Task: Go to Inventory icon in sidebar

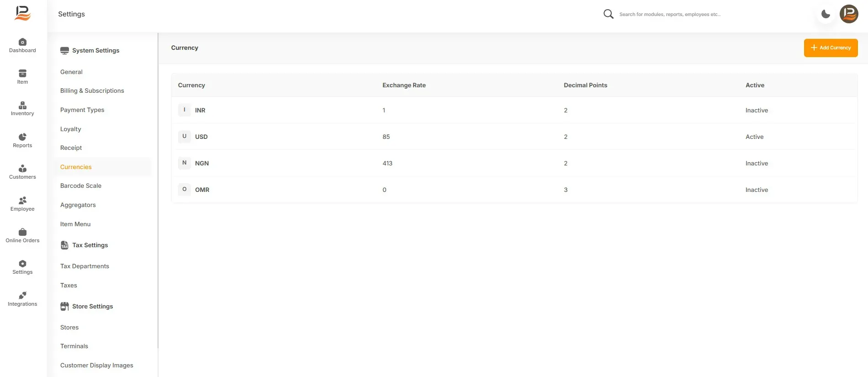Action: tap(22, 105)
